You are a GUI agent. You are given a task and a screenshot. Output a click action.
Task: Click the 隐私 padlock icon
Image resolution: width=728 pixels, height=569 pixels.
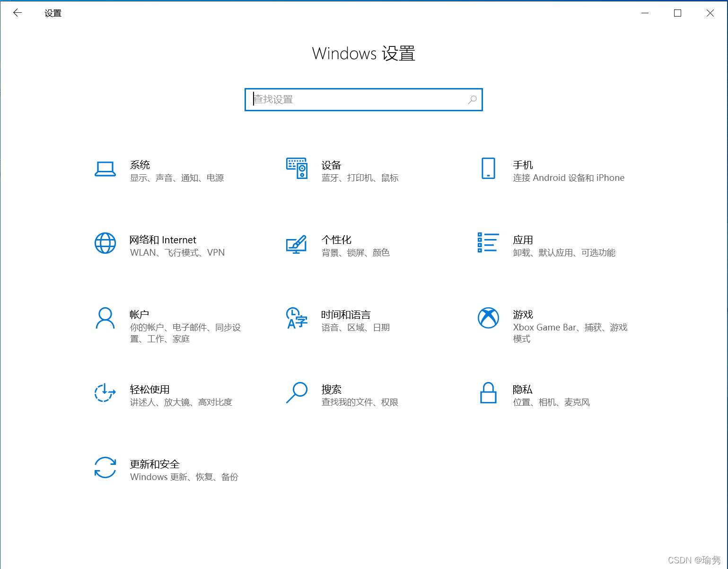coord(488,393)
